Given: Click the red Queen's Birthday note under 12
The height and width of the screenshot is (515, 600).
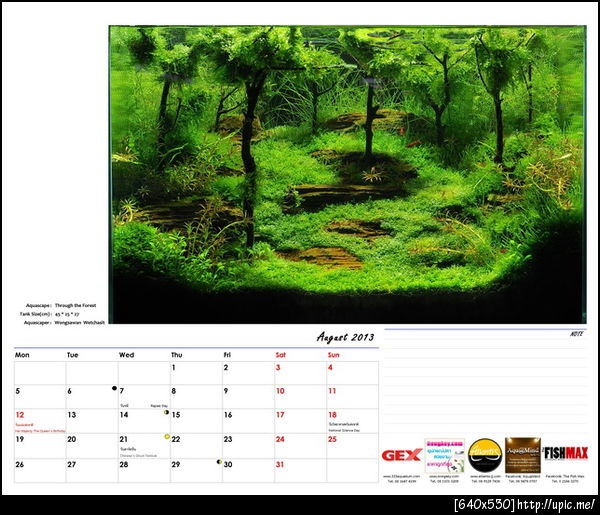Looking at the screenshot, I should tap(40, 431).
